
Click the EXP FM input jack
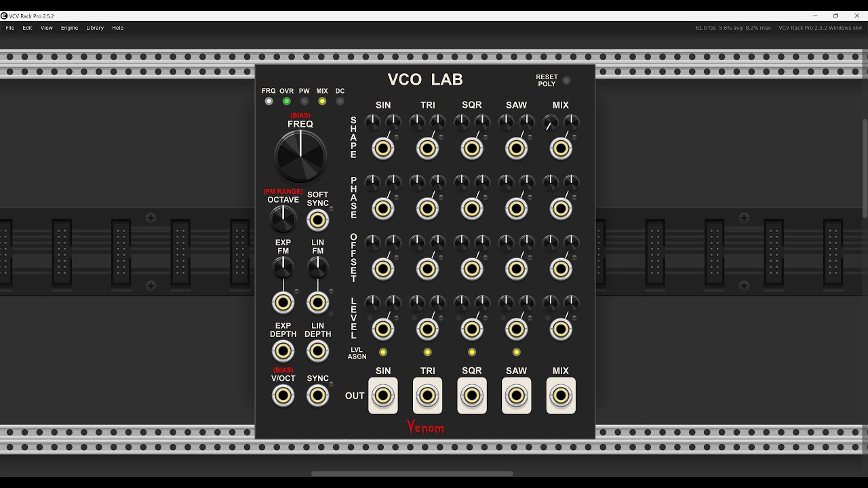click(x=283, y=302)
